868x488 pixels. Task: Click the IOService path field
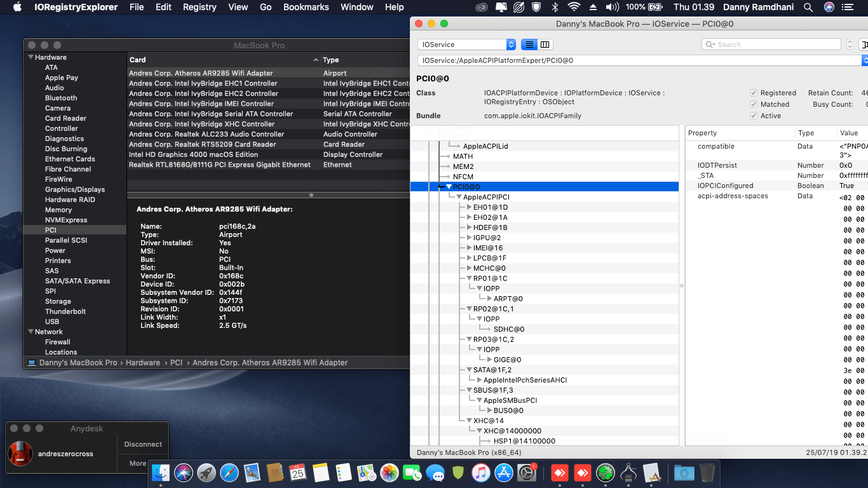click(640, 60)
